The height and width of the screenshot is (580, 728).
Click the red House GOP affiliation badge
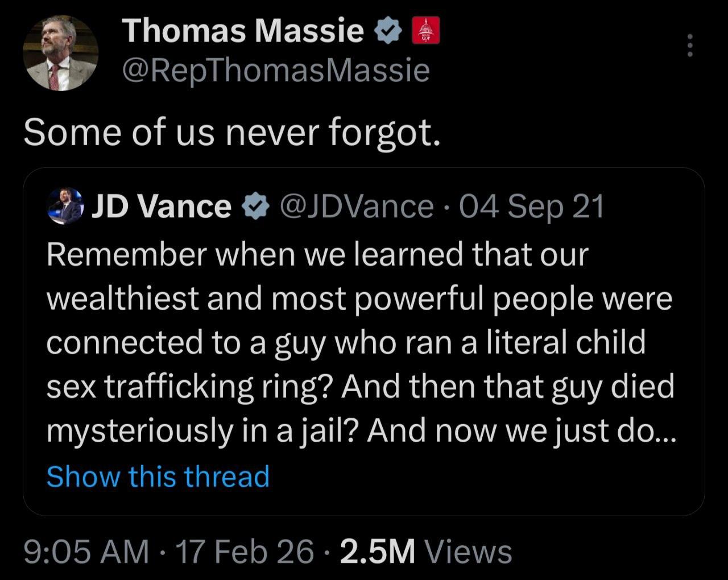(x=425, y=30)
